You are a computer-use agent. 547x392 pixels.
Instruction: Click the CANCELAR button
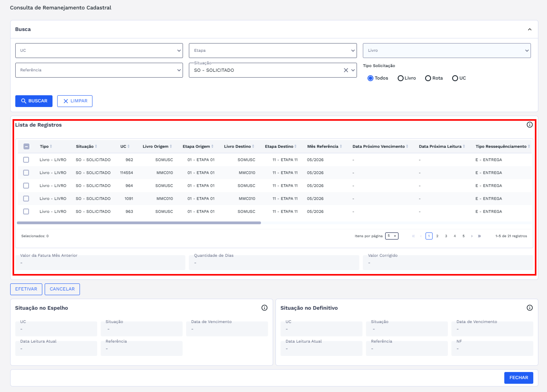tap(62, 289)
